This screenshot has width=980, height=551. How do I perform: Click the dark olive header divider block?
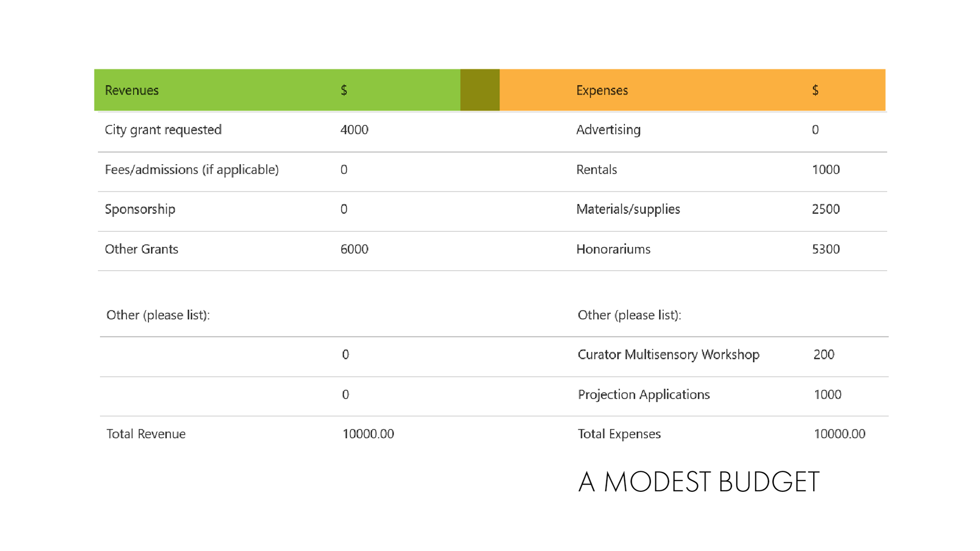(480, 90)
